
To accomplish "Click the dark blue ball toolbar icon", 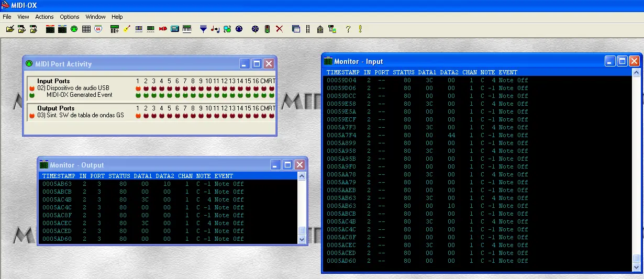I will click(239, 29).
